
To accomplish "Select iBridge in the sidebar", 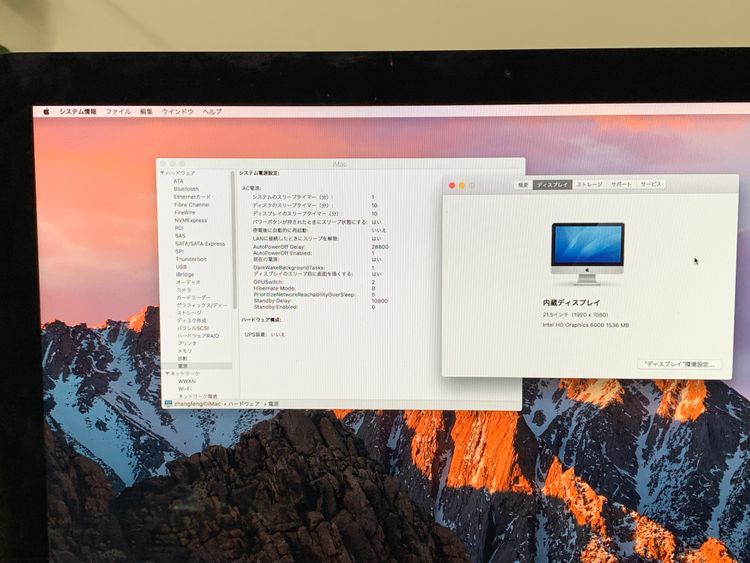I will click(x=185, y=275).
